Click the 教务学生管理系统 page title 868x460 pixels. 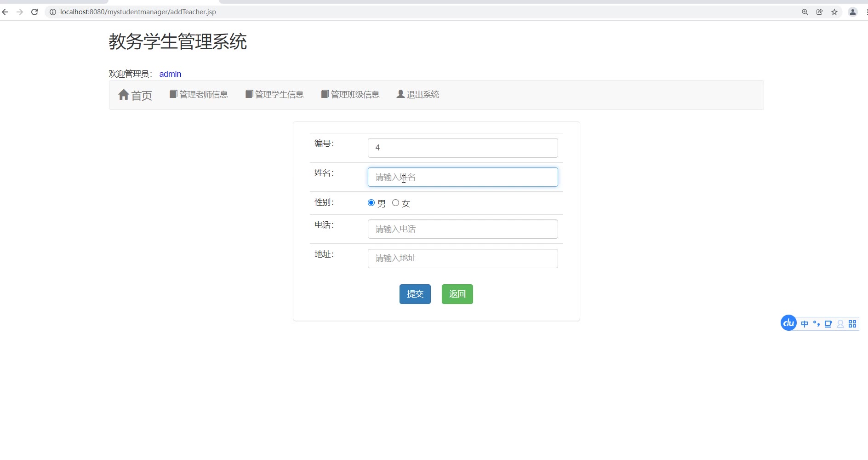point(178,42)
